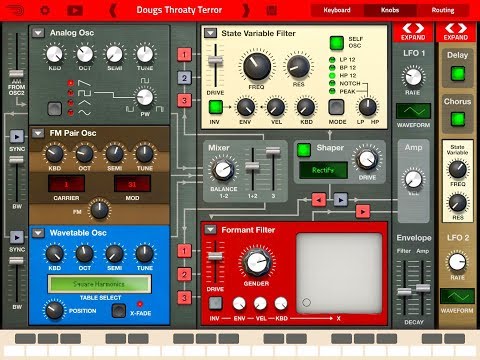Click the red right-arrow routing button near Amp

click(363, 211)
